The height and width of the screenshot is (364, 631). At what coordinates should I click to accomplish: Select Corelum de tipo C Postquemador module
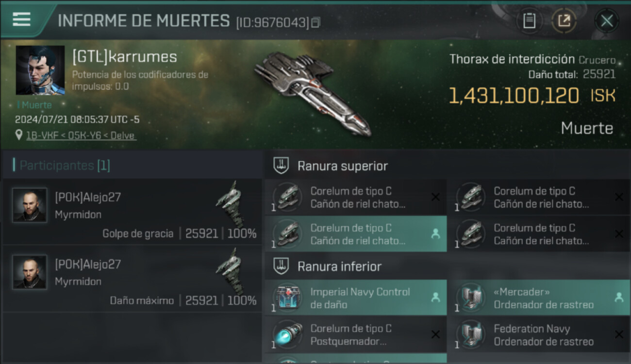click(356, 335)
